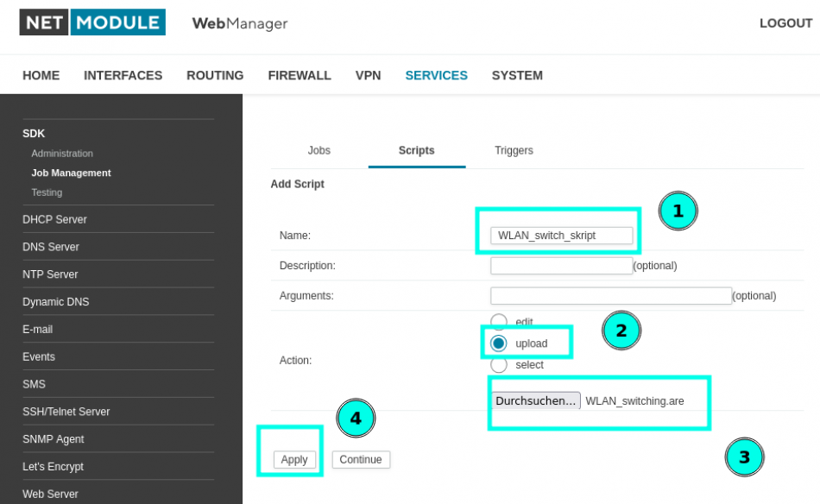
Task: Select Administration under SDK
Action: 62,154
